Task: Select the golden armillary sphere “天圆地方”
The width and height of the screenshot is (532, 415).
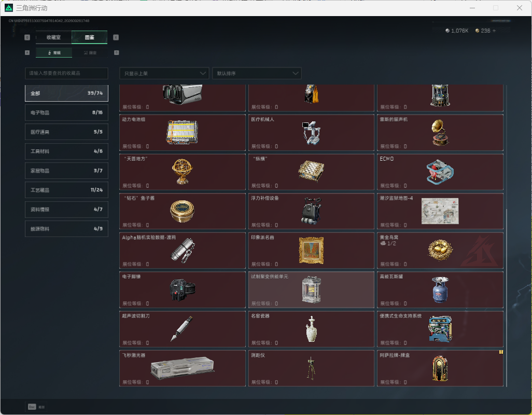Action: (183, 172)
